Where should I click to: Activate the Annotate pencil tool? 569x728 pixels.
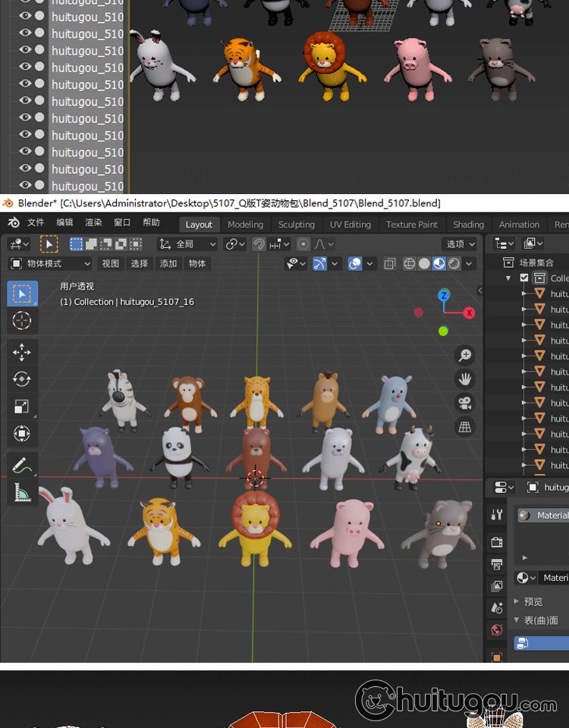click(22, 464)
